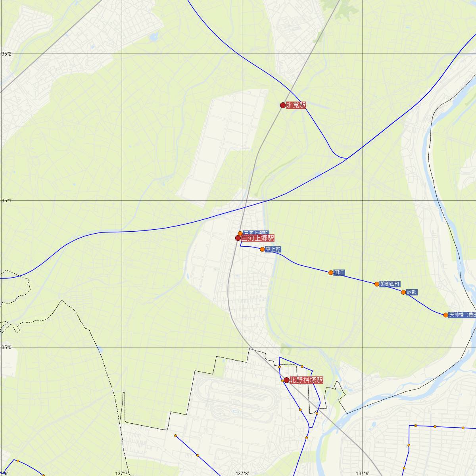Click the orange 国江 bus stop marker
The width and height of the screenshot is (476, 476).
331,273
